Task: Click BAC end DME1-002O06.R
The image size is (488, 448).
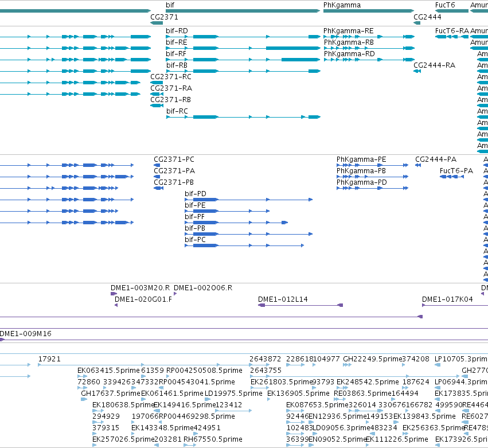Action: coord(175,294)
